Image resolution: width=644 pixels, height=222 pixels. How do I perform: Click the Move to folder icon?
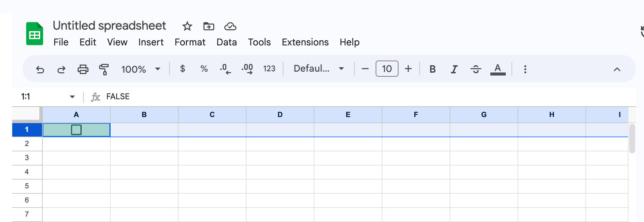tap(209, 26)
